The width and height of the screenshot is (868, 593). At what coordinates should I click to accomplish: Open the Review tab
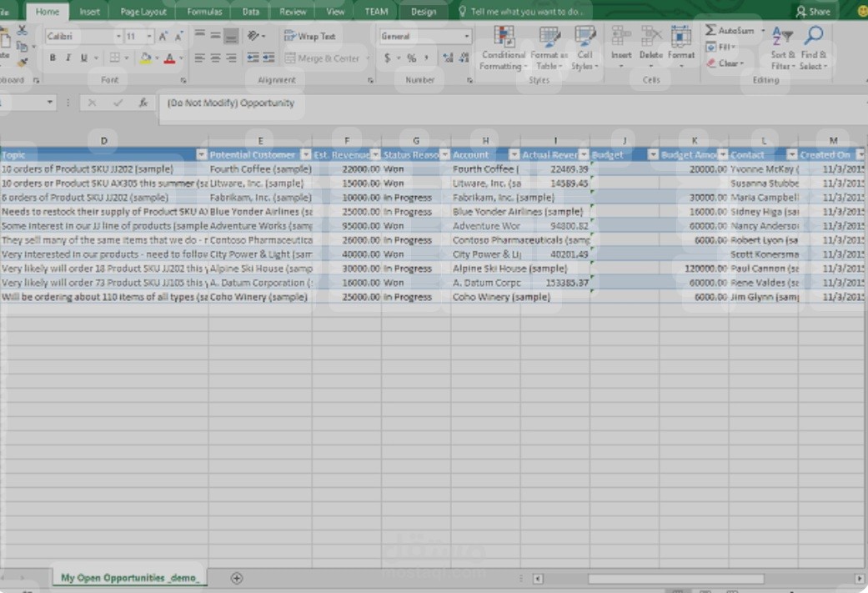point(293,12)
